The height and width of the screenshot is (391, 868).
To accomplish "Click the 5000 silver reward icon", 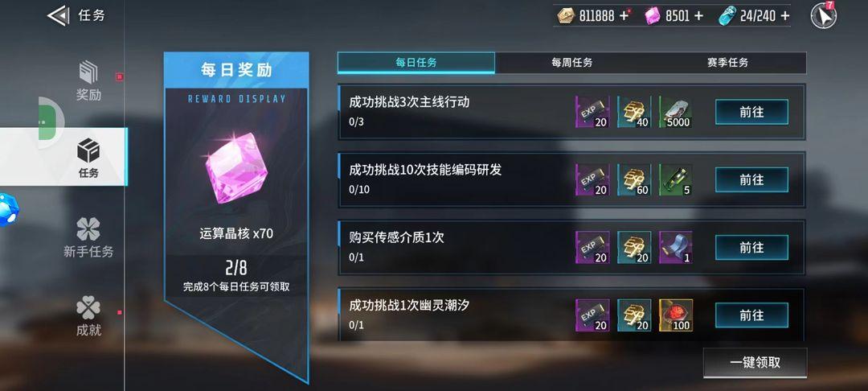I will coord(676,112).
